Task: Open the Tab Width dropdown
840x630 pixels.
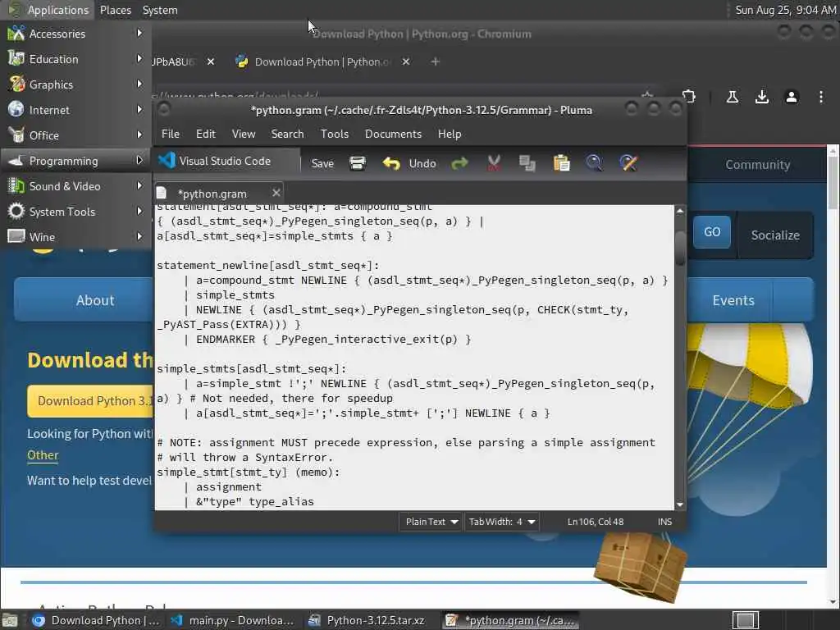Action: pos(501,522)
